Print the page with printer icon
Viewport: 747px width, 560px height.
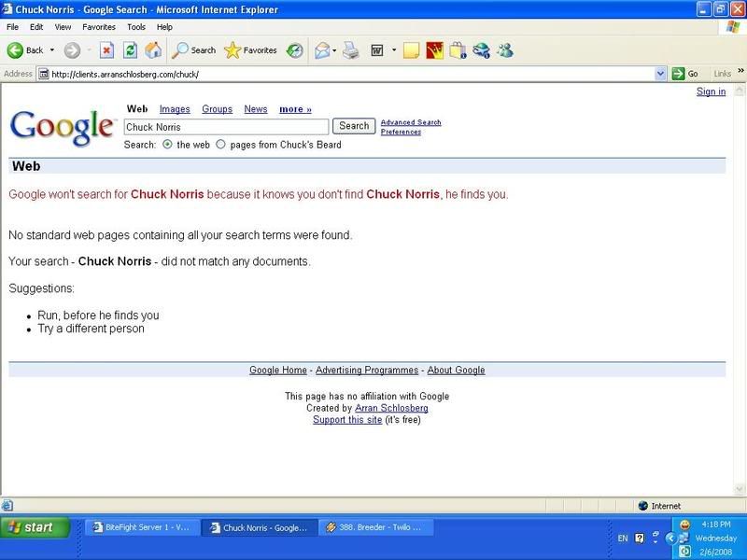pyautogui.click(x=351, y=50)
